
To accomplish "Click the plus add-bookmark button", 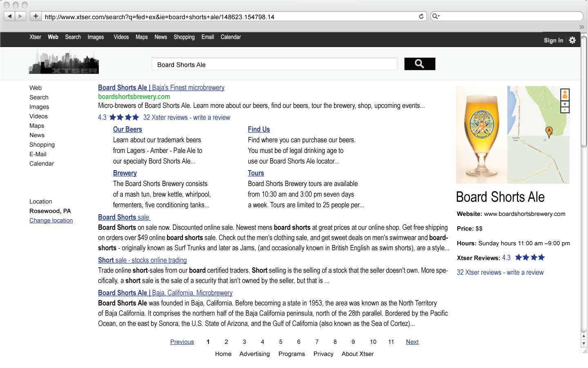I will [x=36, y=16].
